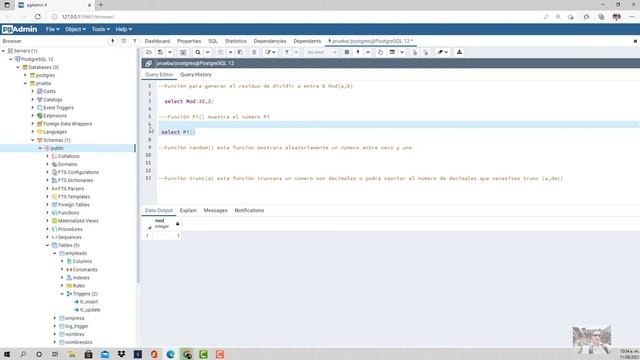Switch to the Properties tab

(x=189, y=41)
